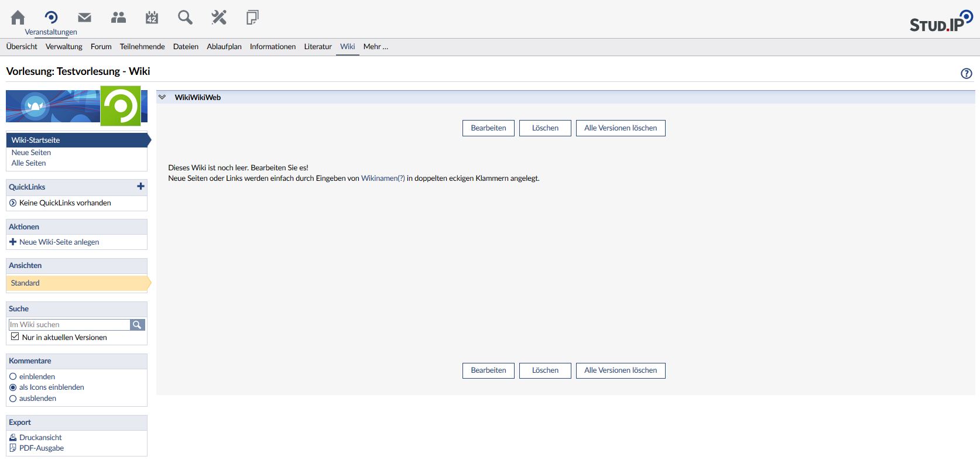Screen dimensions: 980x460
Task: Open the Tools wrench icon
Action: pos(219,18)
